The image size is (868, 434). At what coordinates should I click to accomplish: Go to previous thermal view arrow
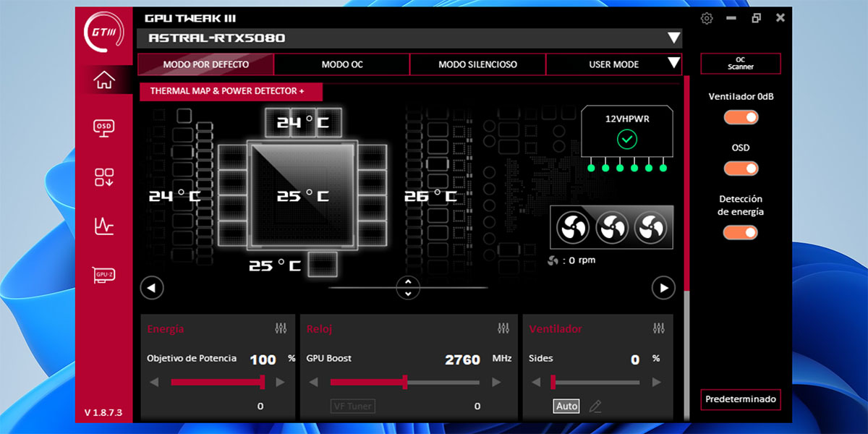pos(152,288)
